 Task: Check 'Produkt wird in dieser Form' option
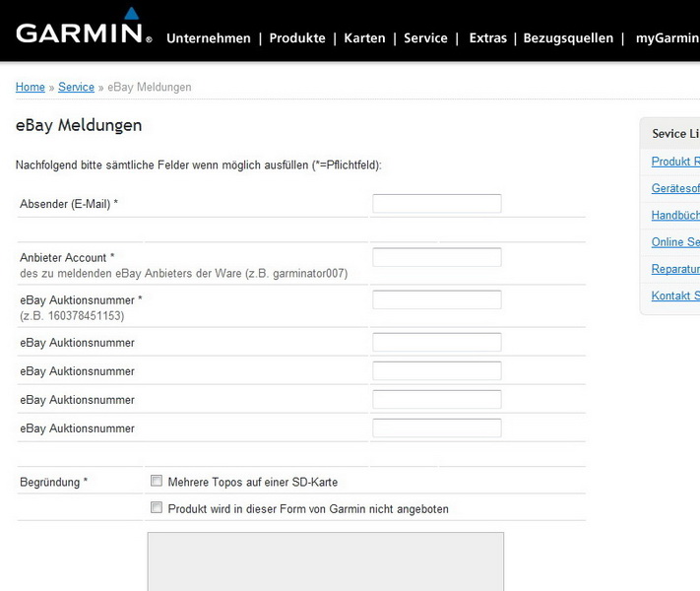tap(157, 508)
